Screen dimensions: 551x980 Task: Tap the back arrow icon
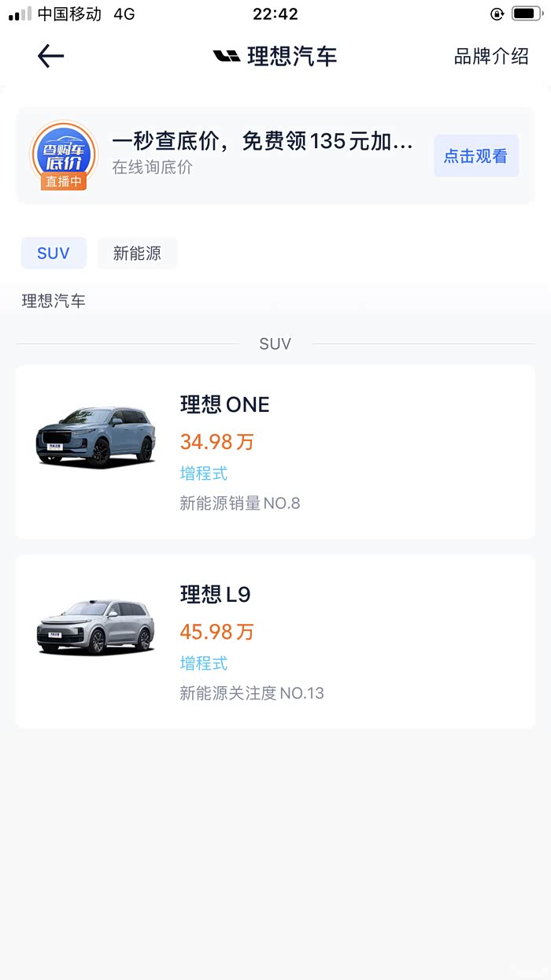50,56
